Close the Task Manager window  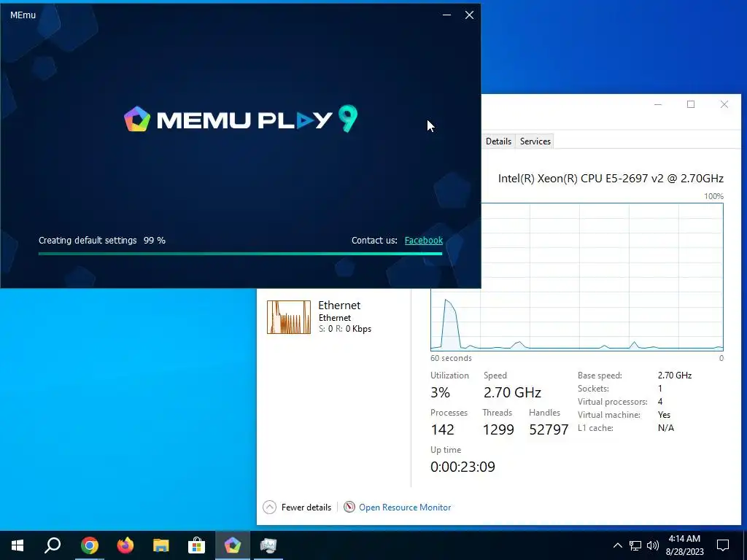tap(724, 104)
